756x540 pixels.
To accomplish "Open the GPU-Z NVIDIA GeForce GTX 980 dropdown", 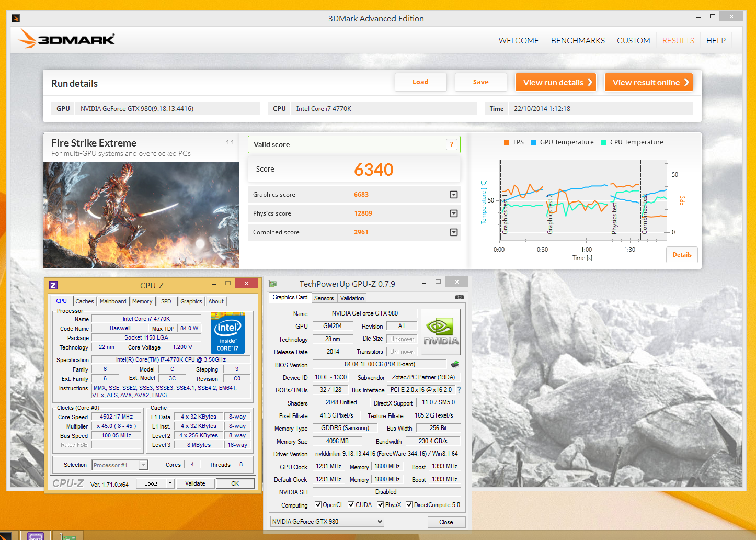I will pos(327,522).
